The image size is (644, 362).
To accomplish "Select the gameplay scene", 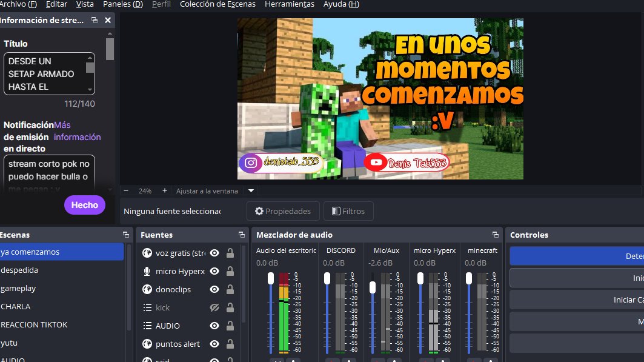I will point(62,288).
